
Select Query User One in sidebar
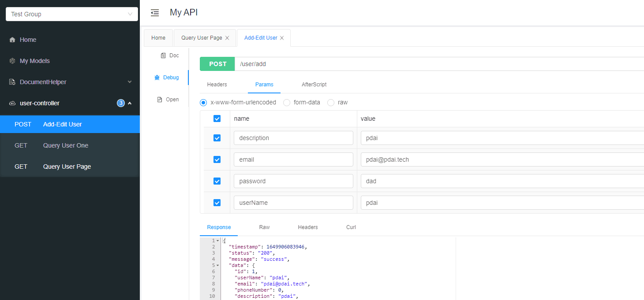tap(65, 145)
